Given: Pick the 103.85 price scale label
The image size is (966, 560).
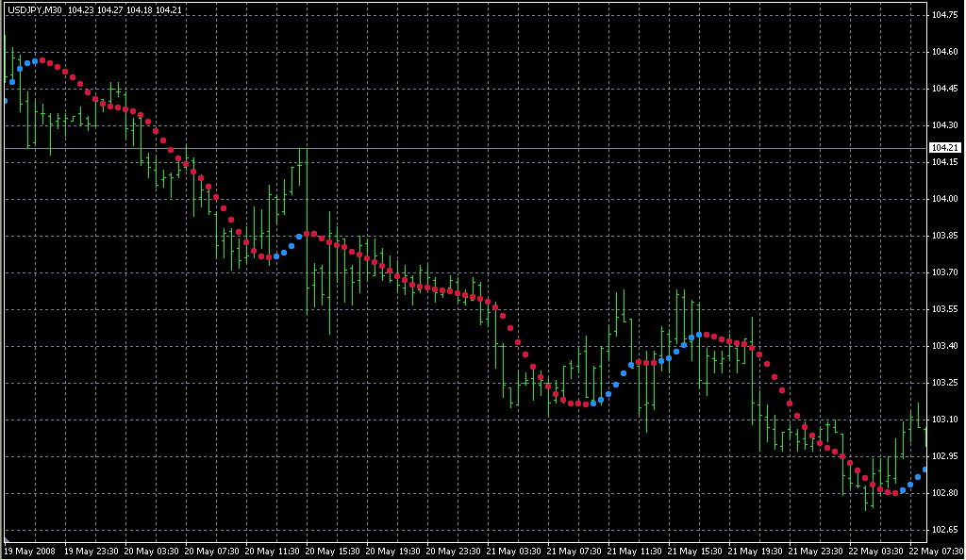Looking at the screenshot, I should [x=944, y=236].
